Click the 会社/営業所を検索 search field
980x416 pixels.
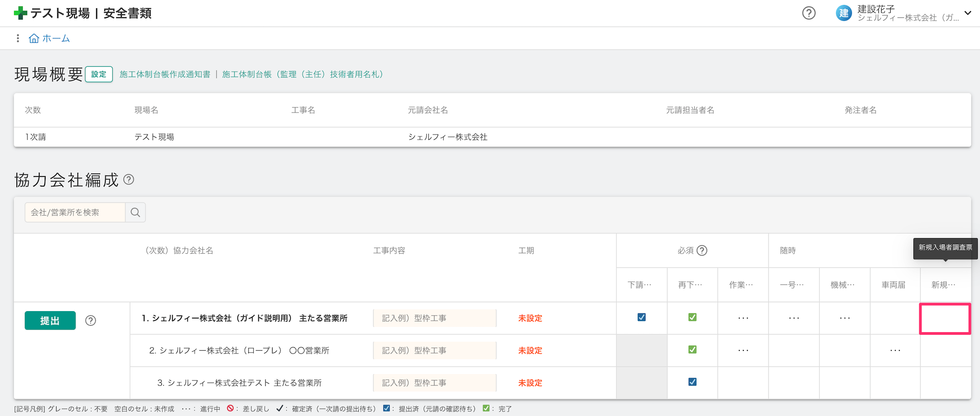pos(75,213)
